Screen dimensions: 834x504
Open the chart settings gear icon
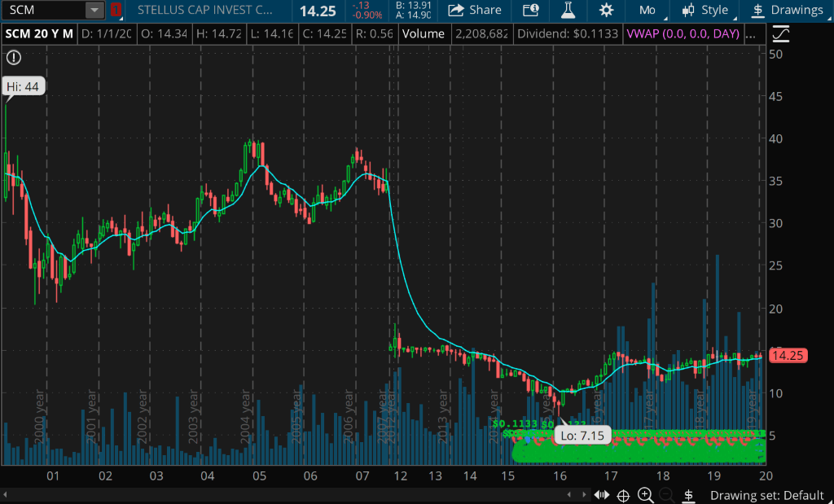point(606,11)
